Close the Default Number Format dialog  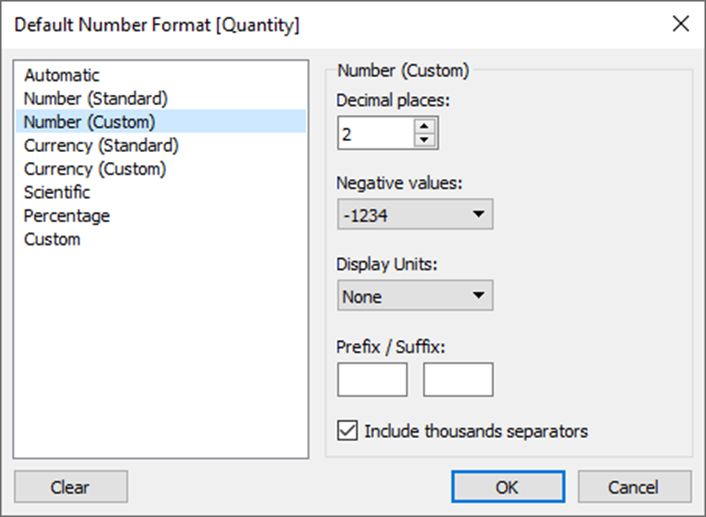(680, 24)
